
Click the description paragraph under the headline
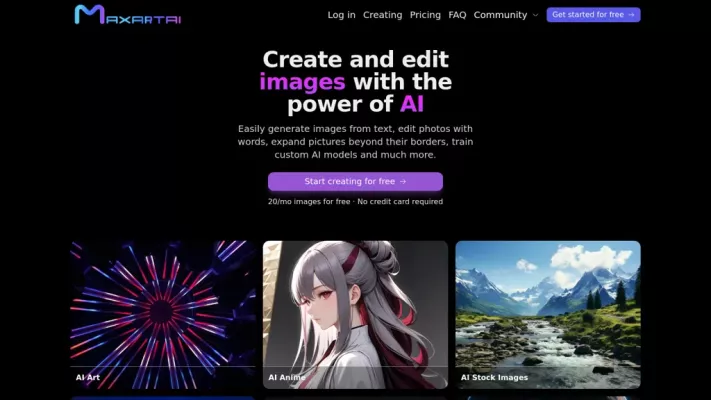pyautogui.click(x=355, y=142)
